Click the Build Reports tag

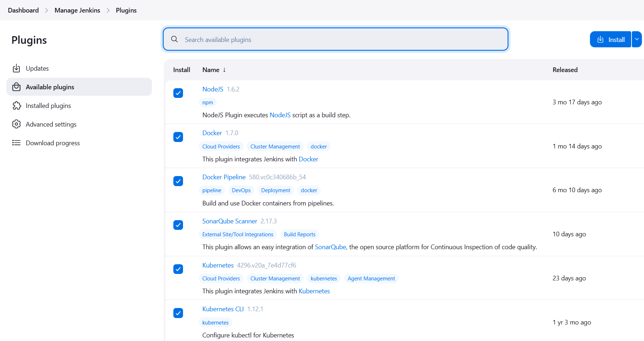coord(300,235)
